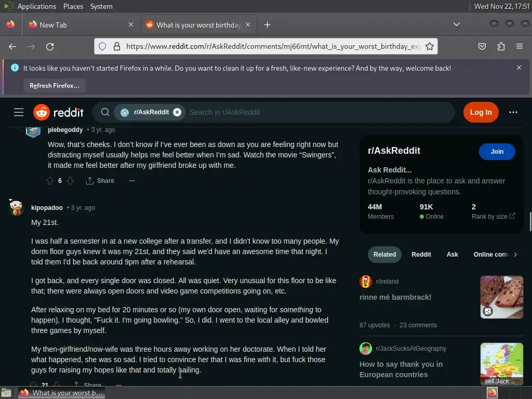Open the Firefox extensions puzzle icon
Image resolution: width=532 pixels, height=399 pixels.
[501, 46]
